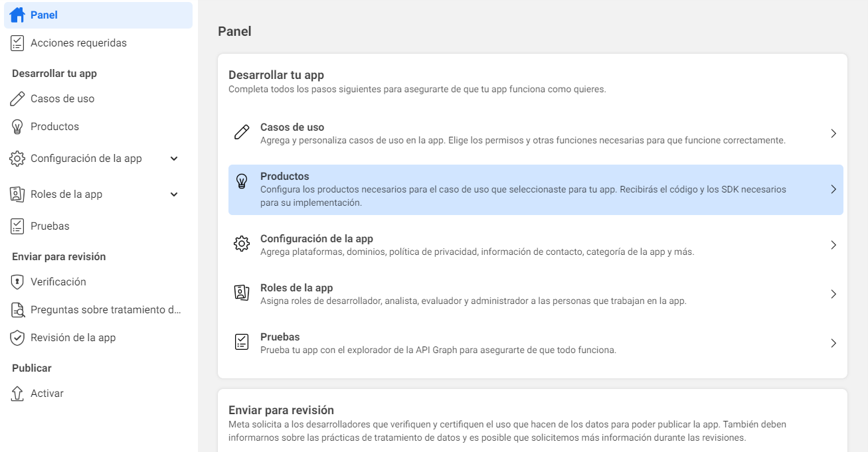Screen dimensions: 868x452
Task: Expand the Configuración de la app sidebar chevron
Action: 173,158
